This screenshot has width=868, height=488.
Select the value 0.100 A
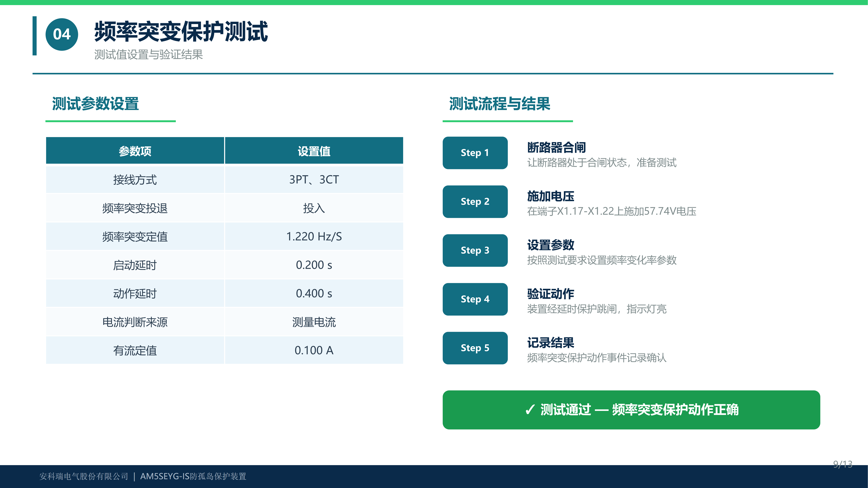click(x=314, y=350)
